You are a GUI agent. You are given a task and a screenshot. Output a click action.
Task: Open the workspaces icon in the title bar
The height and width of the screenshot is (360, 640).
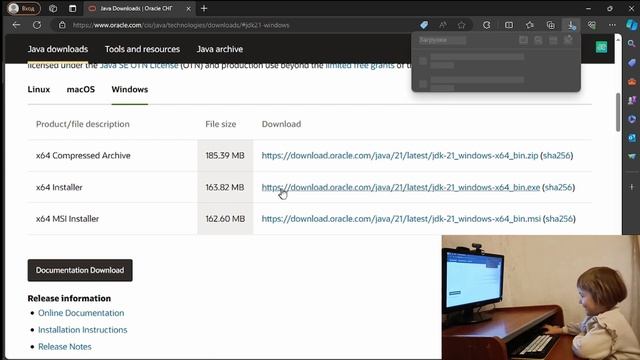tap(53, 8)
